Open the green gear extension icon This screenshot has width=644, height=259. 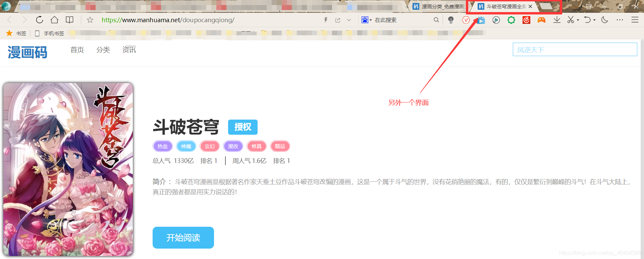click(x=511, y=20)
